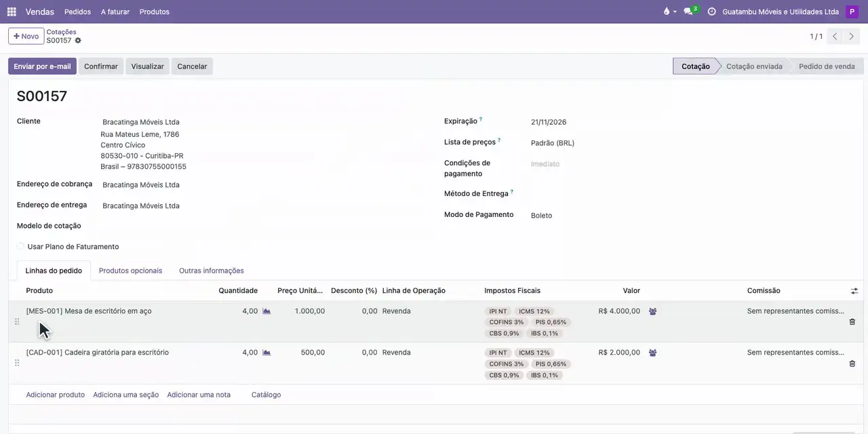Open the conversations chat icon
This screenshot has height=434, width=868.
pyautogui.click(x=689, y=12)
